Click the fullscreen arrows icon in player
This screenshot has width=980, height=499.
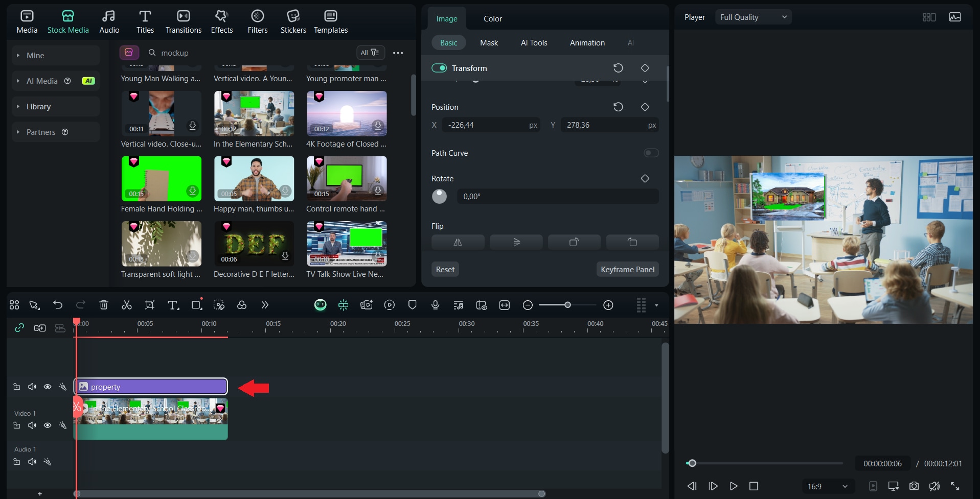pyautogui.click(x=954, y=486)
